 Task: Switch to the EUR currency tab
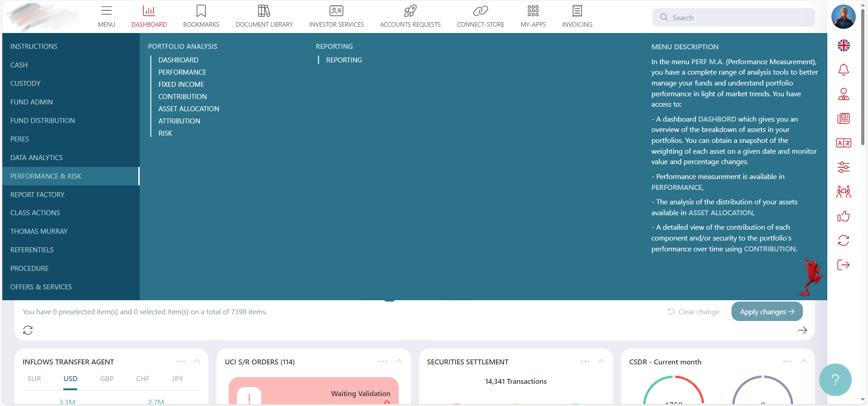(34, 379)
